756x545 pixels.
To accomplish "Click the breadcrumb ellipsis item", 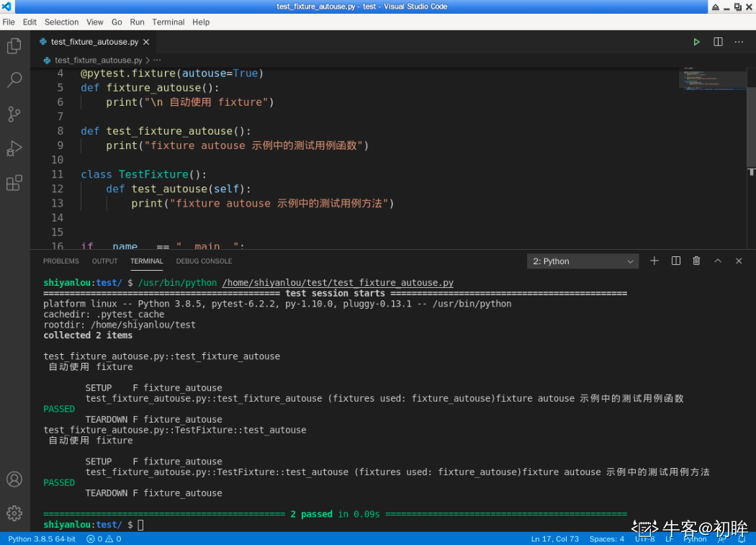I will click(157, 60).
